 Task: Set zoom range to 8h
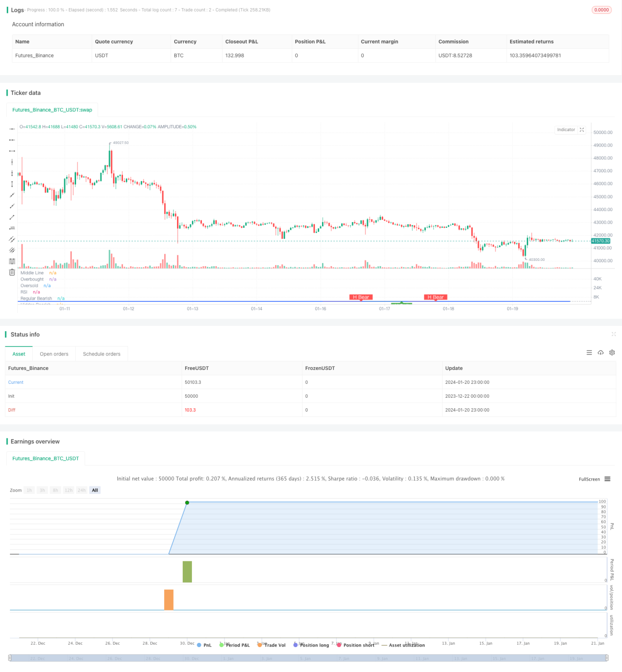(56, 490)
